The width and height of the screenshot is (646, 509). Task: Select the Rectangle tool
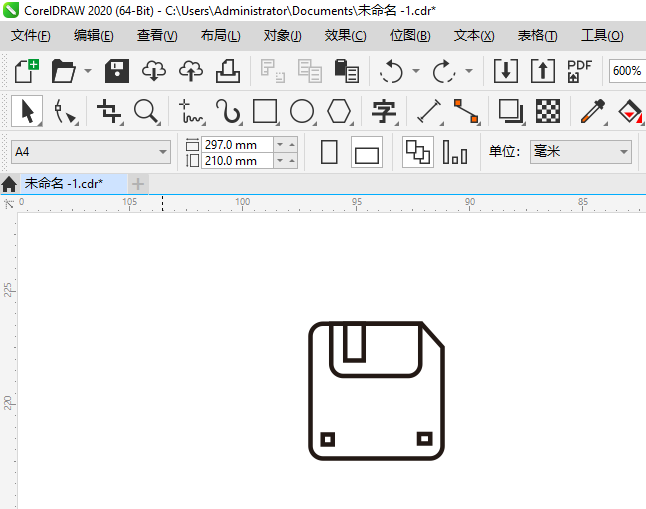point(265,111)
